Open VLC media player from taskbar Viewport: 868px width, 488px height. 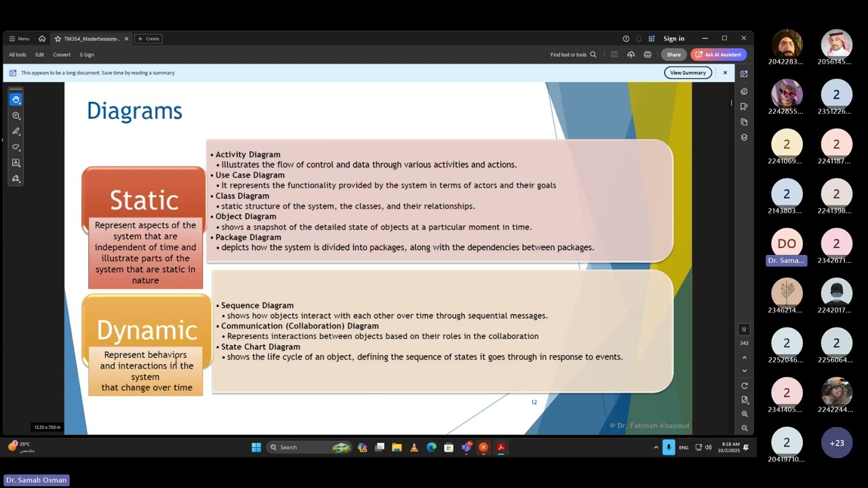point(414,447)
